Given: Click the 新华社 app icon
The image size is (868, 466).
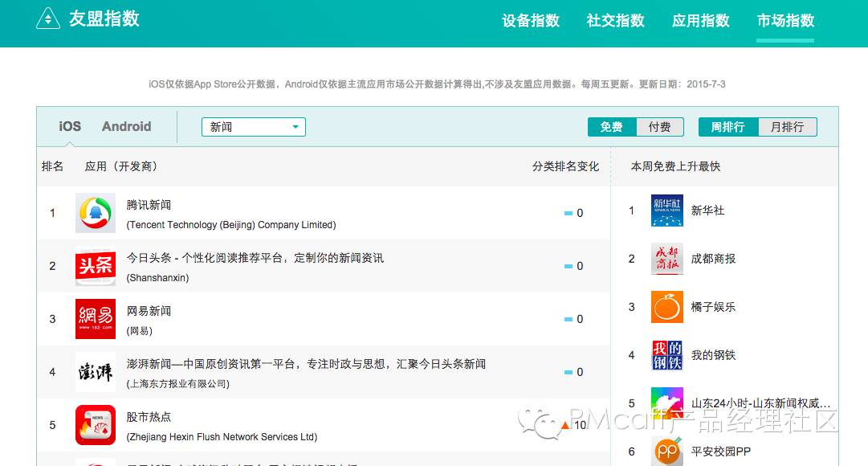Looking at the screenshot, I should point(667,211).
